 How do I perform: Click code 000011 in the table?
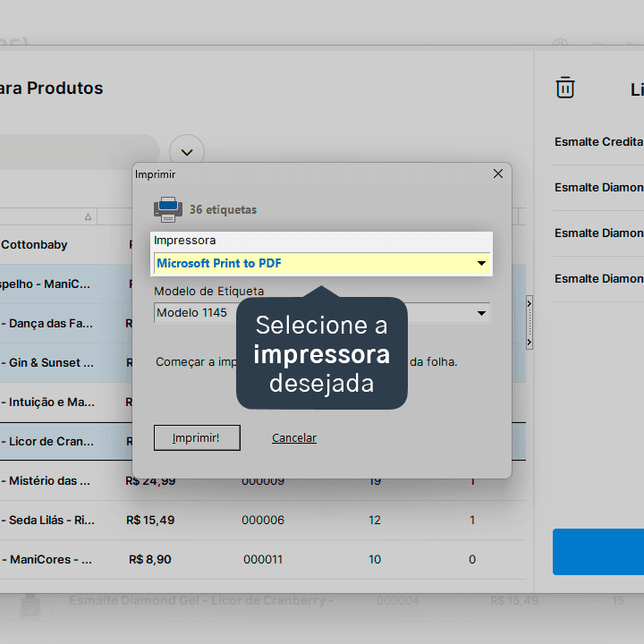click(263, 560)
